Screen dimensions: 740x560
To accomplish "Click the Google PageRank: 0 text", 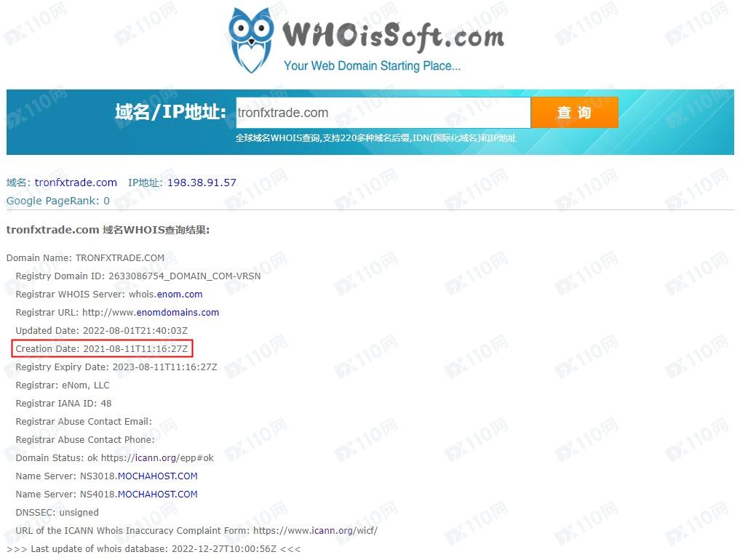I will tap(58, 201).
